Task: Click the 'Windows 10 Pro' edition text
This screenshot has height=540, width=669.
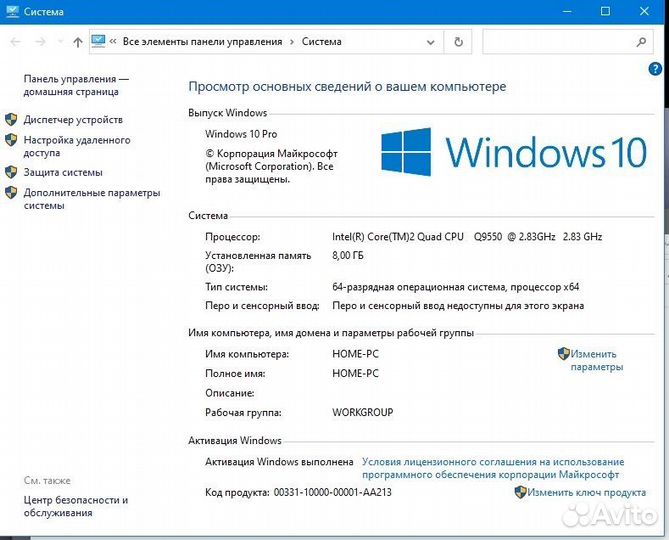Action: tap(241, 134)
